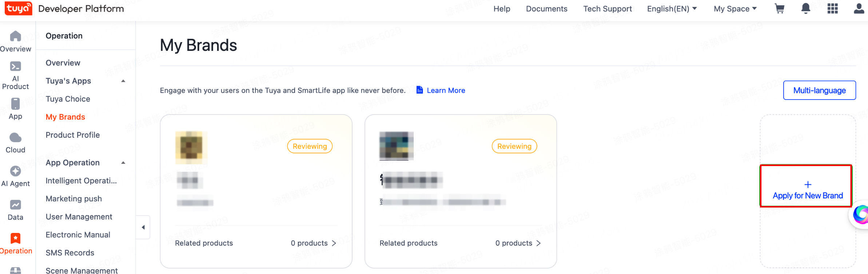This screenshot has width=868, height=274.
Task: Switch to the My Brands menu item
Action: 65,117
